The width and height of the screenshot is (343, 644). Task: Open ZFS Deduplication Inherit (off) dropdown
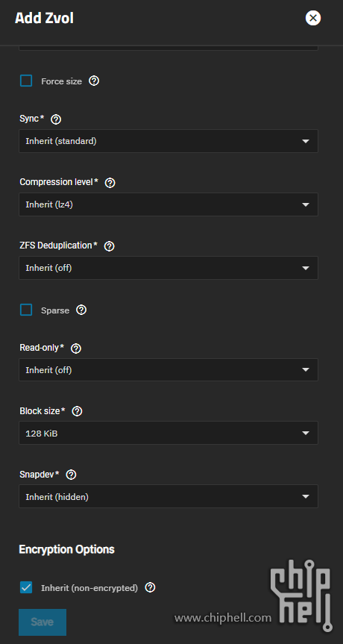click(169, 268)
